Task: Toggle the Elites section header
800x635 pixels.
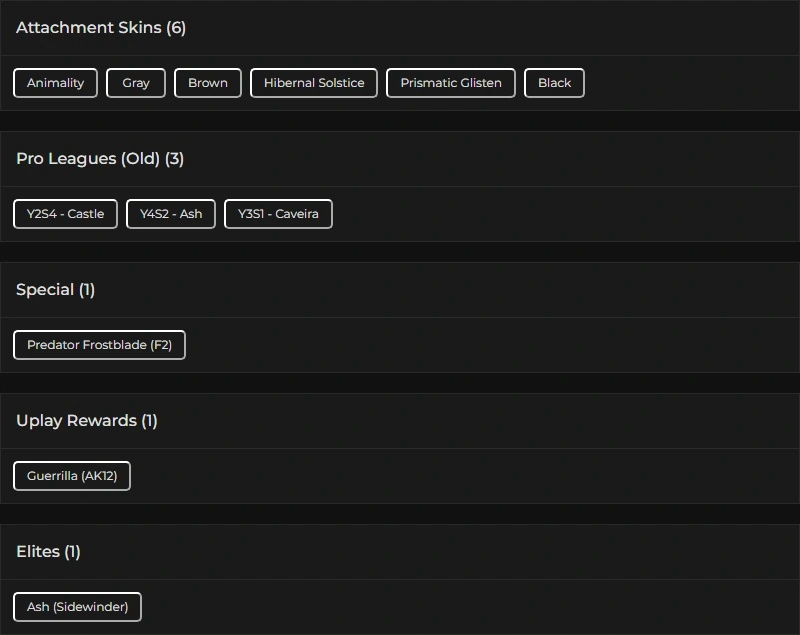Action: [38, 552]
